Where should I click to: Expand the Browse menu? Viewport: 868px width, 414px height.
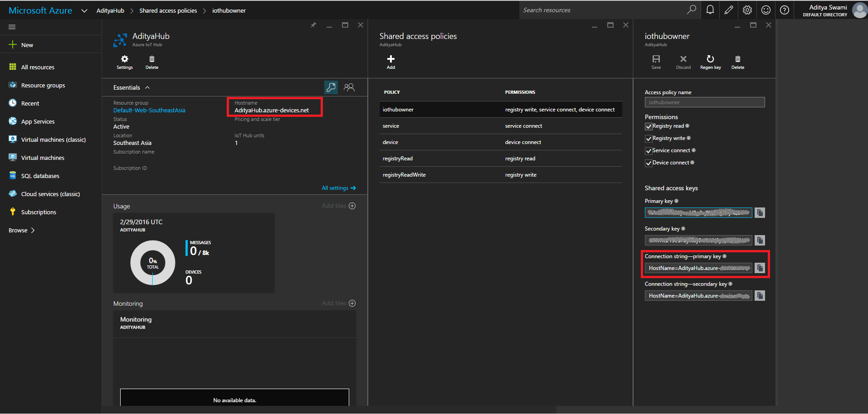click(21, 230)
